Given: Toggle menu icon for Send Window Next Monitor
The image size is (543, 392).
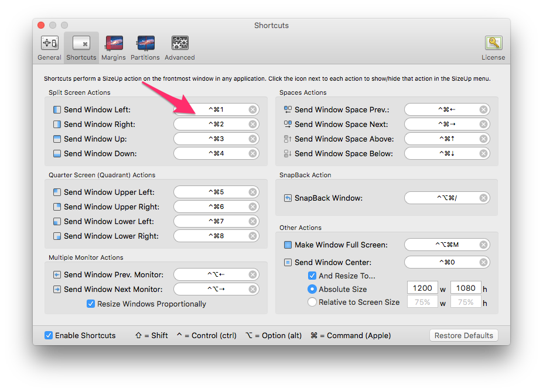Looking at the screenshot, I should pos(57,289).
